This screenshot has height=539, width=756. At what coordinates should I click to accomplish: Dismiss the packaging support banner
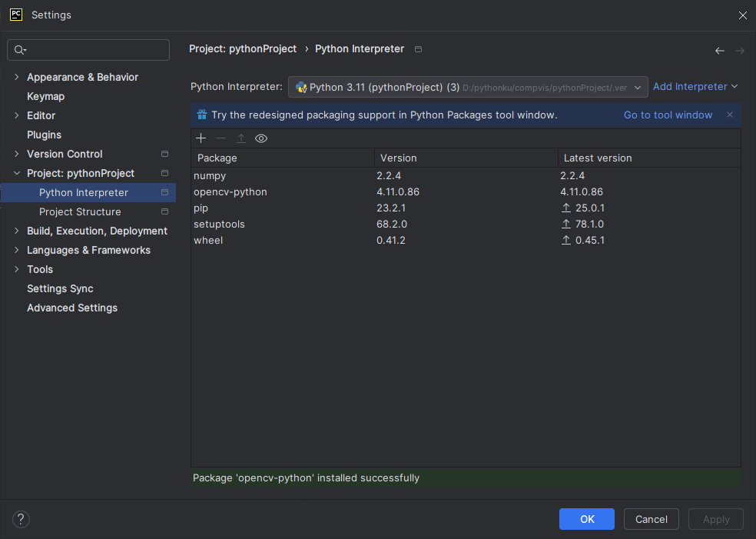pyautogui.click(x=730, y=115)
